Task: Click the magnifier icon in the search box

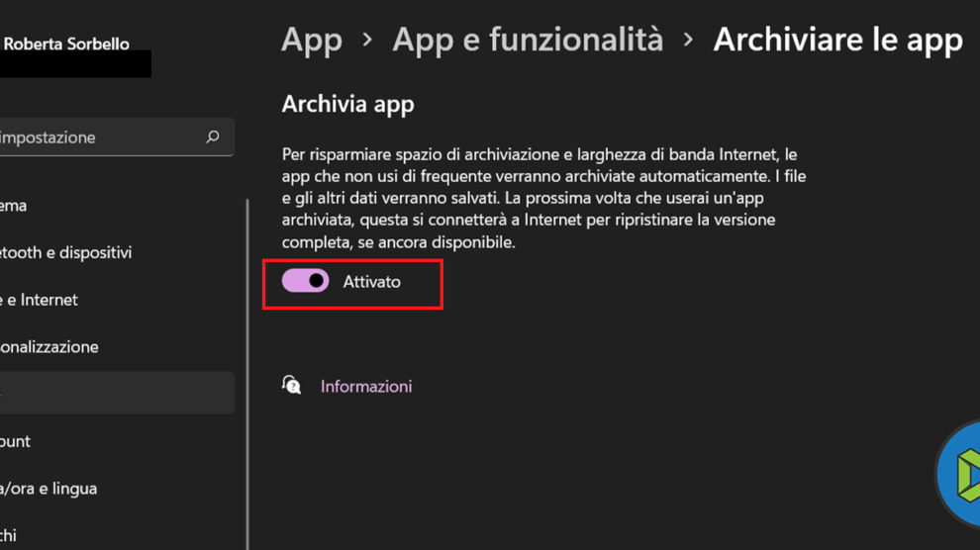Action: [212, 137]
